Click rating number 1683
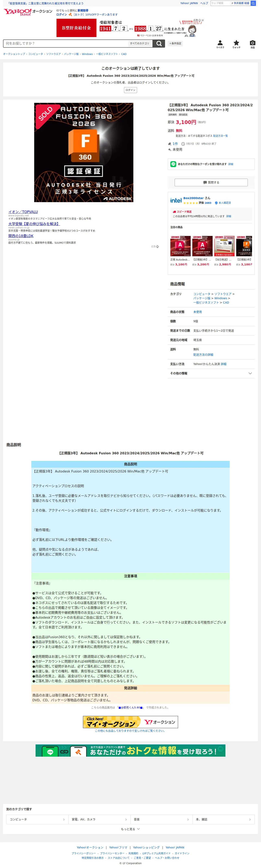 (x=208, y=203)
